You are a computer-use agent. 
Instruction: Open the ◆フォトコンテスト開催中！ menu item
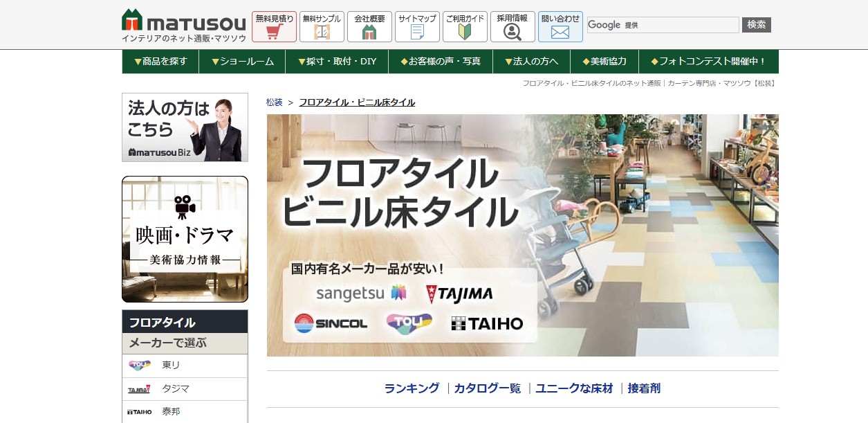(709, 62)
